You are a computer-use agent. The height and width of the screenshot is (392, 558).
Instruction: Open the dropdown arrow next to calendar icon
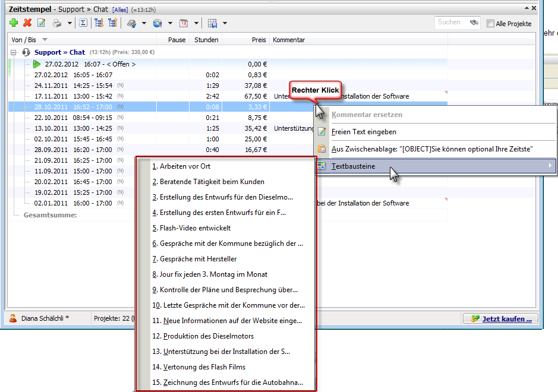[196, 24]
